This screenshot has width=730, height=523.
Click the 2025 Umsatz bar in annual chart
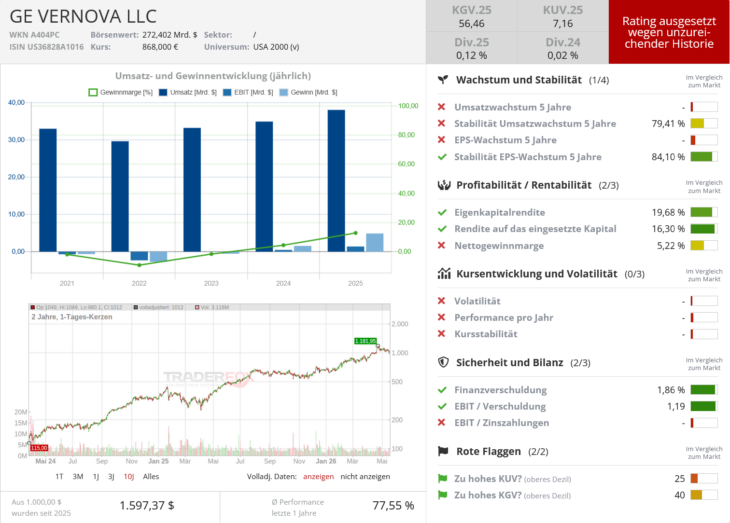[x=336, y=181]
